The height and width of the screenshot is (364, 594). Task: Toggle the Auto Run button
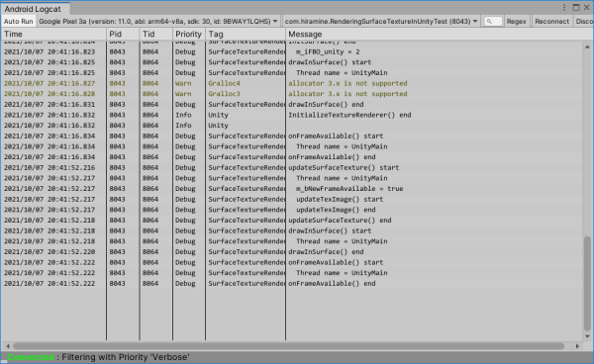pos(18,21)
